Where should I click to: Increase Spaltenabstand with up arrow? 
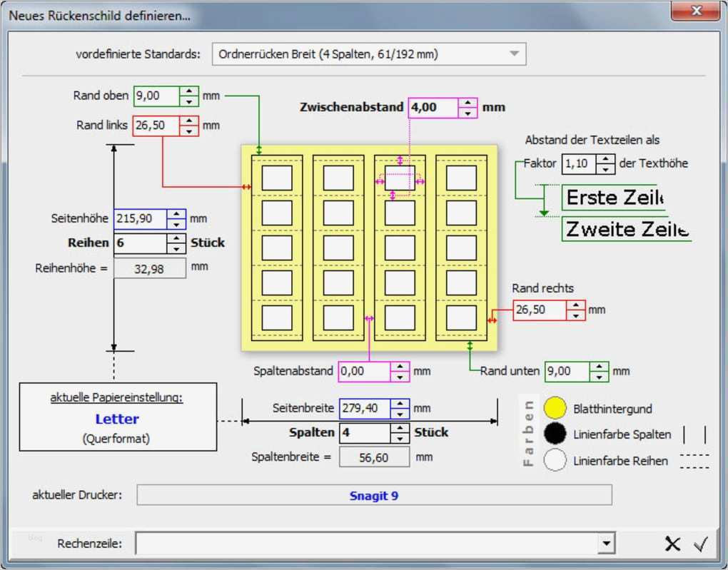400,367
